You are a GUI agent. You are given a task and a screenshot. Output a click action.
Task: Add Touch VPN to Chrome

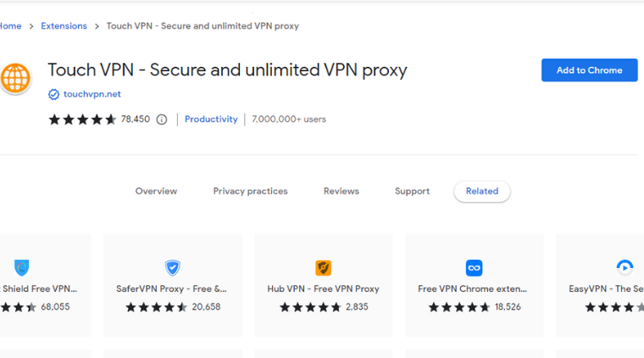590,70
